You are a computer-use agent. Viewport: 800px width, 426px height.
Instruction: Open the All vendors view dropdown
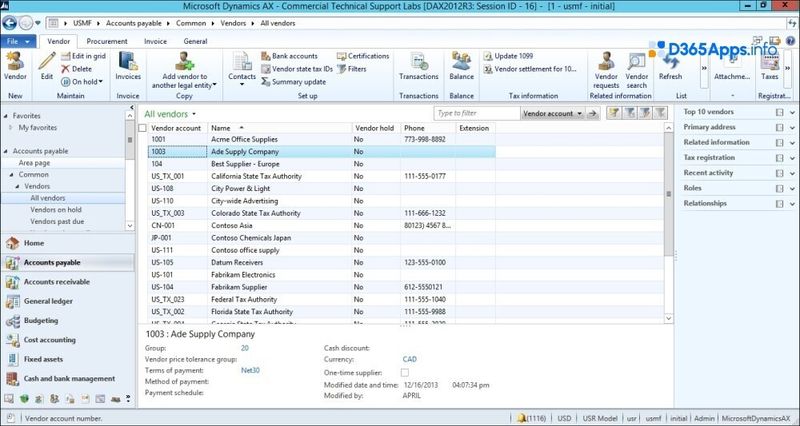tap(194, 114)
